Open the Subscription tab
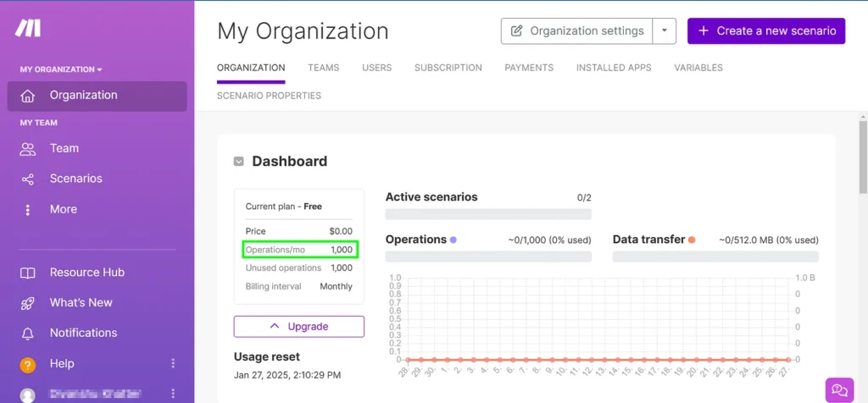This screenshot has height=403, width=868. pos(448,68)
